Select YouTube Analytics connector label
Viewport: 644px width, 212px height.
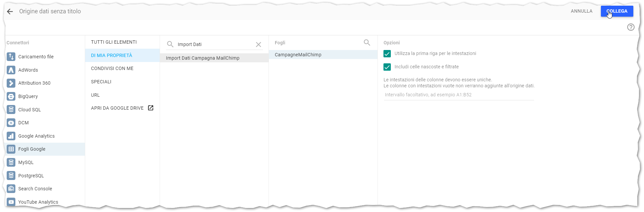tap(38, 202)
